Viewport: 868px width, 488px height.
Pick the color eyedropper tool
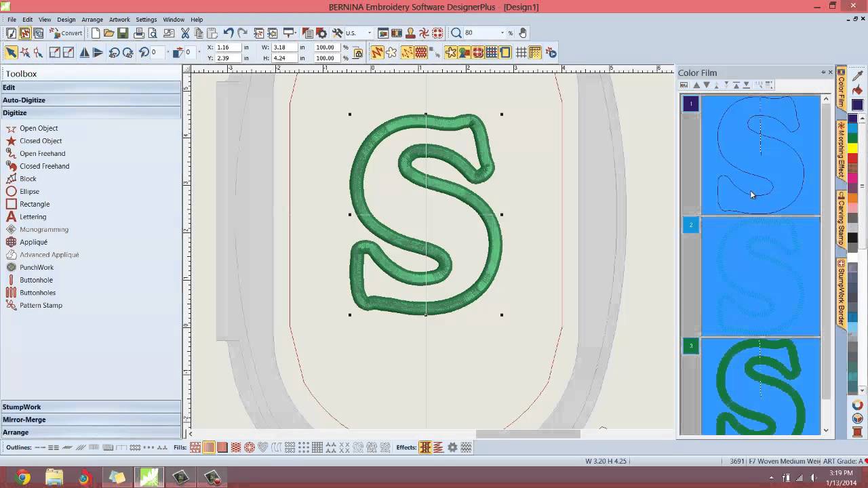[x=857, y=75]
